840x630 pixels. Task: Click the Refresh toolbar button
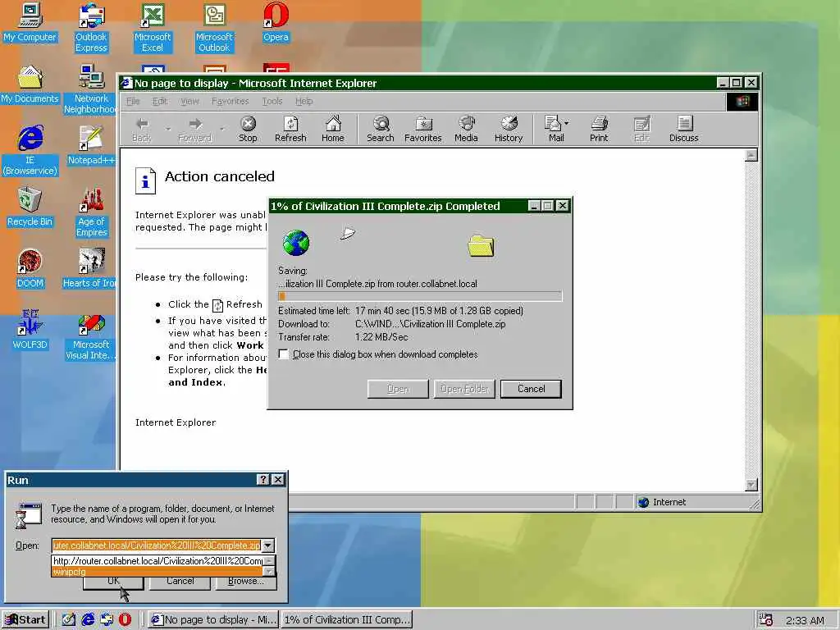pos(290,129)
